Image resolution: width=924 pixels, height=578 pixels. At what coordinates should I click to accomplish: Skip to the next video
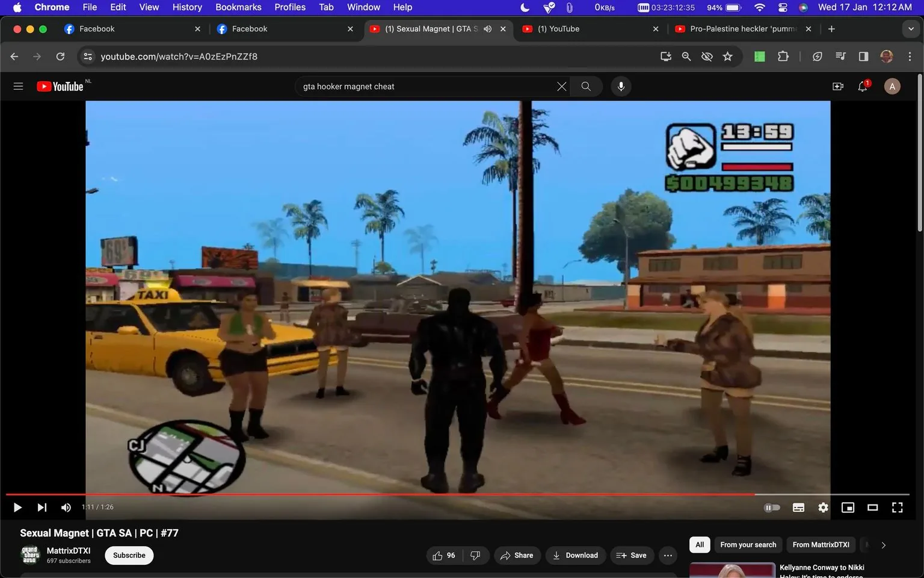pos(41,507)
